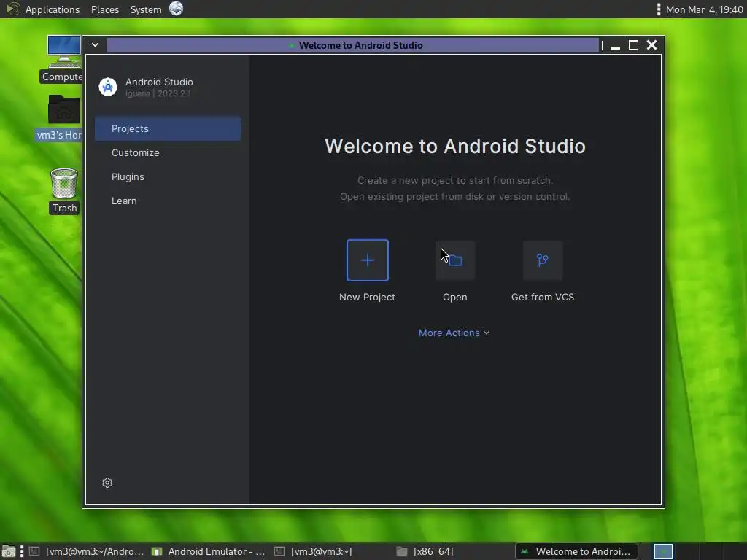The width and height of the screenshot is (747, 560).
Task: Switch to the vm3@vm3:~ terminal taskbar entry
Action: coord(314,551)
